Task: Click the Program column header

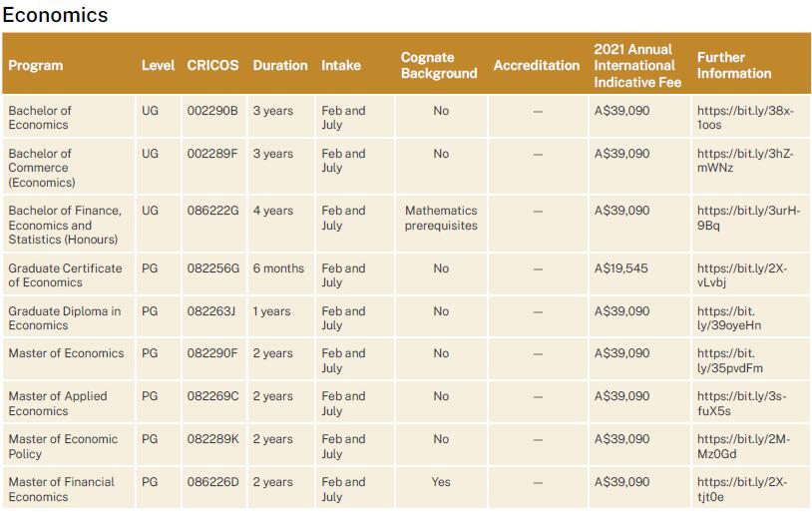Action: 36,66
